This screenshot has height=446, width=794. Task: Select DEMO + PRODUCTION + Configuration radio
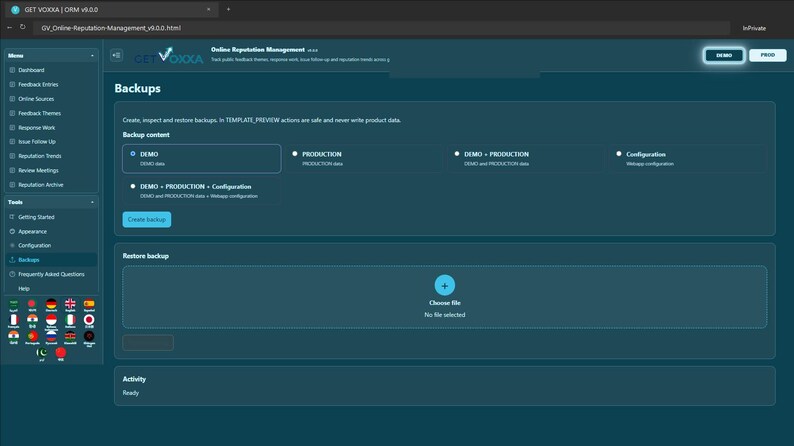pos(133,186)
